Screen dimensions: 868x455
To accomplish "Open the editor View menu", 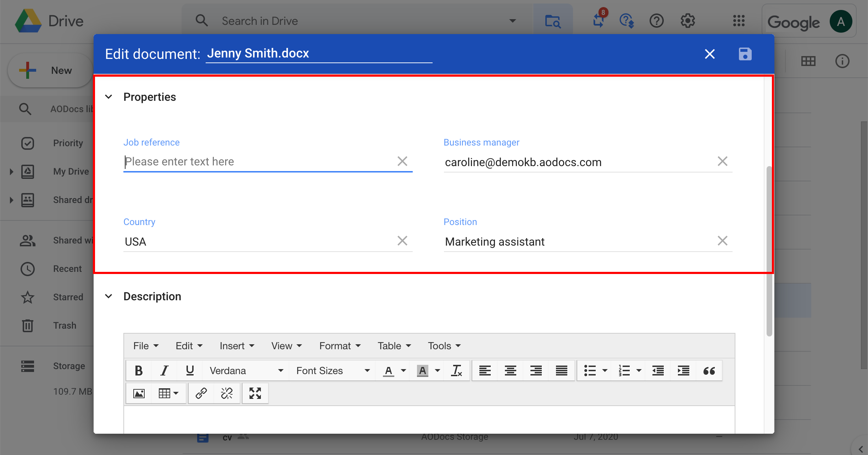I will pos(286,346).
